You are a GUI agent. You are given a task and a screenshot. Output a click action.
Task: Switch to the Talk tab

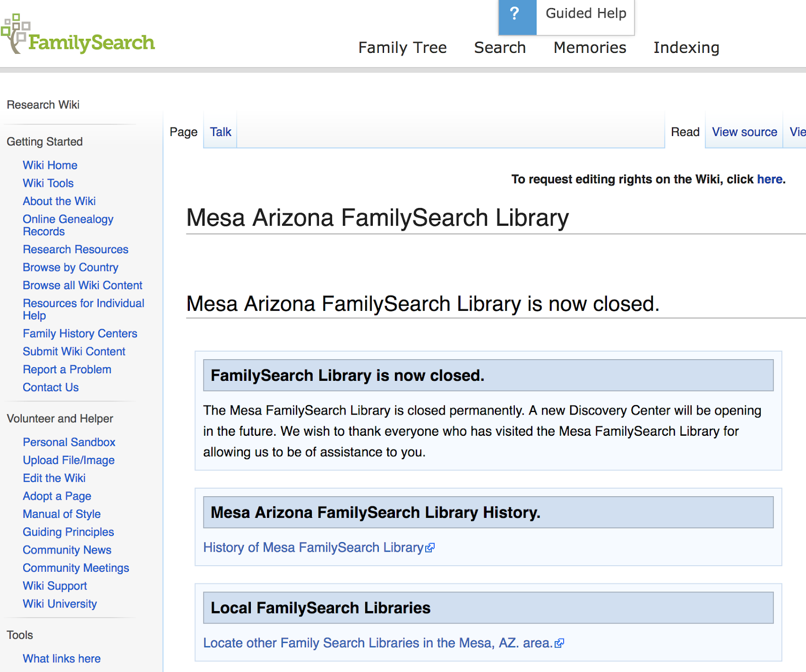(x=220, y=131)
